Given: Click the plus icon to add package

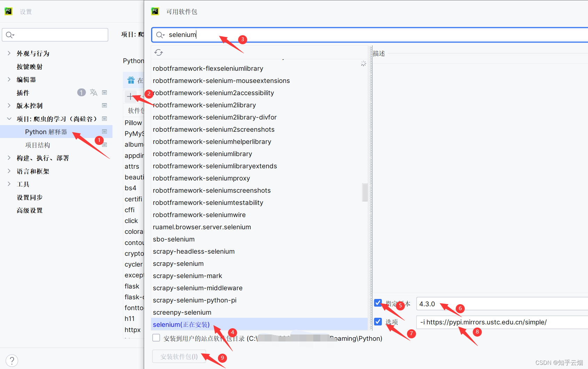Looking at the screenshot, I should coord(130,97).
